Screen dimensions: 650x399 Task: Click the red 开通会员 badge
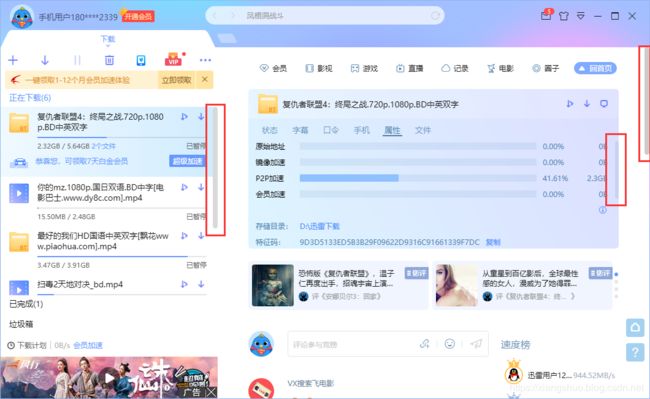click(x=138, y=17)
